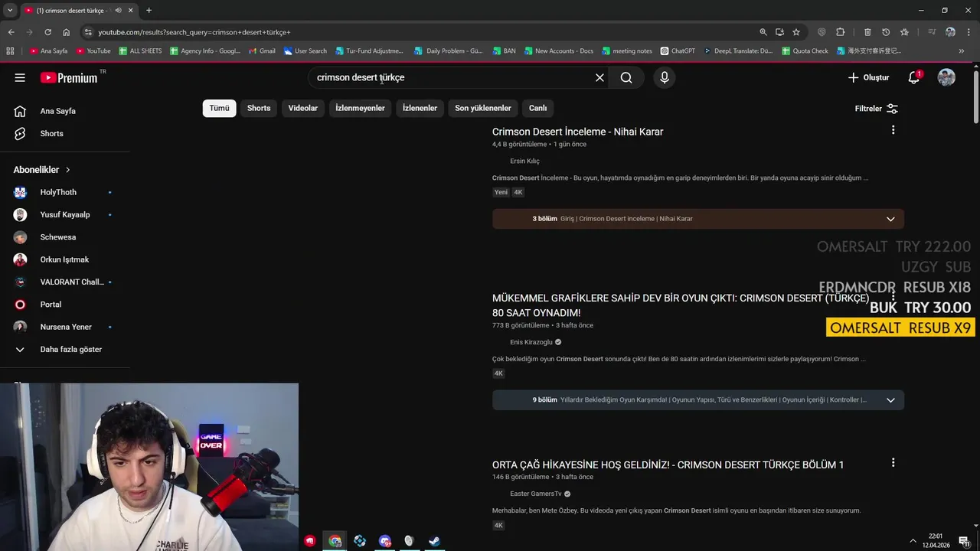Expand the 3 bölüm chapters dropdown

click(x=890, y=219)
